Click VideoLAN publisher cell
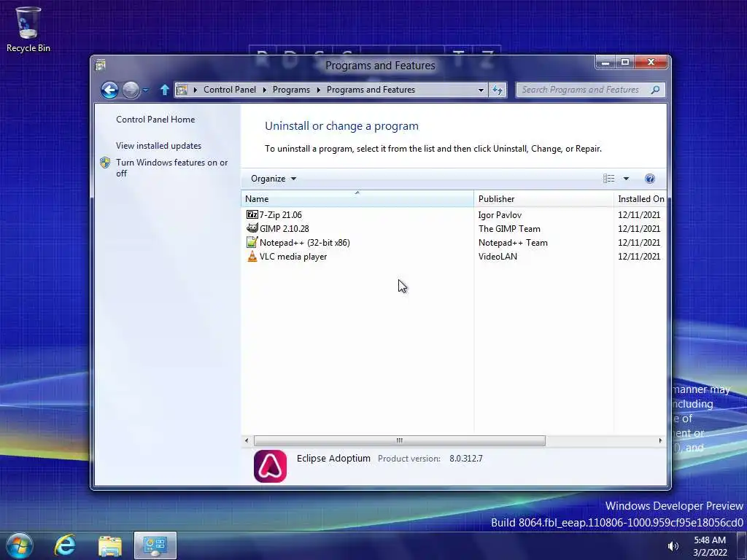 [498, 256]
